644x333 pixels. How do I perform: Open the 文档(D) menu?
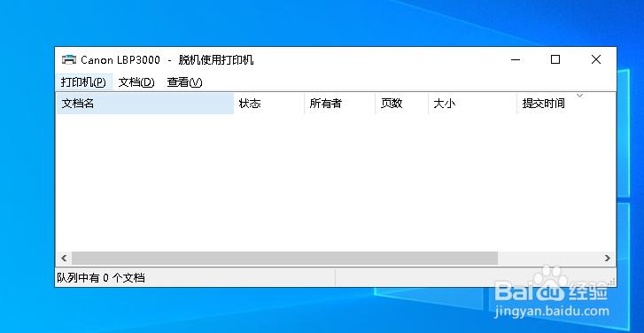(136, 82)
